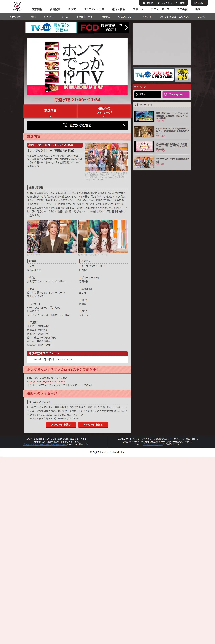The width and height of the screenshot is (215, 644).
Task: Select 公式アカウント in the sub menu
Action: tap(126, 17)
